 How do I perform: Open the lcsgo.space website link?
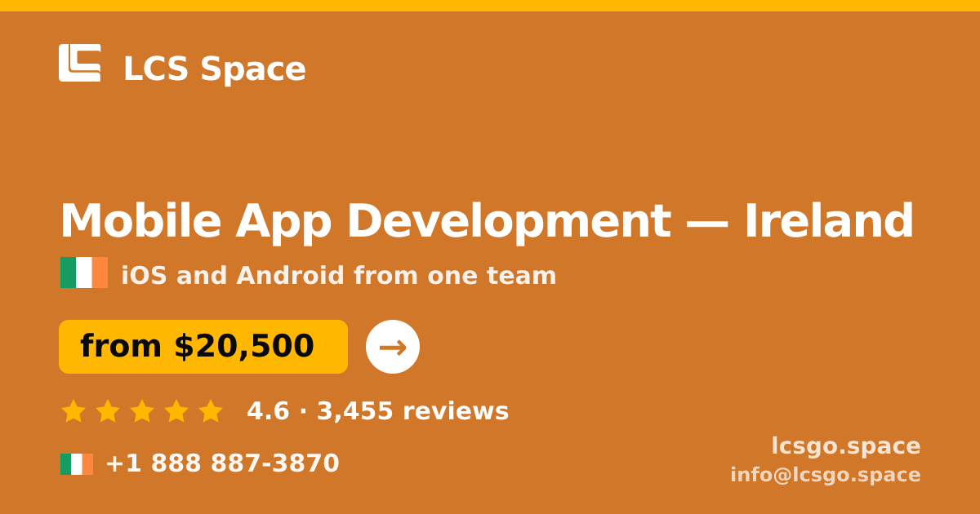[x=846, y=446]
